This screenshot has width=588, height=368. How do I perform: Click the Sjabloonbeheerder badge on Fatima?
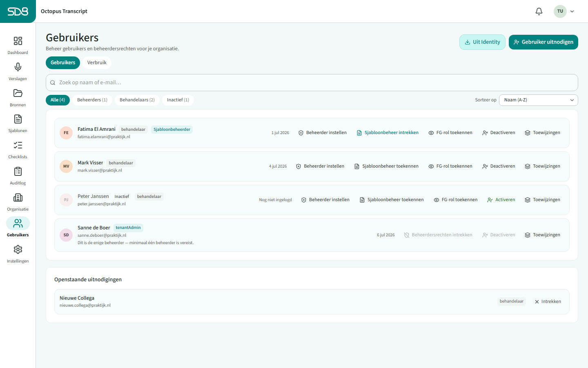coord(172,130)
